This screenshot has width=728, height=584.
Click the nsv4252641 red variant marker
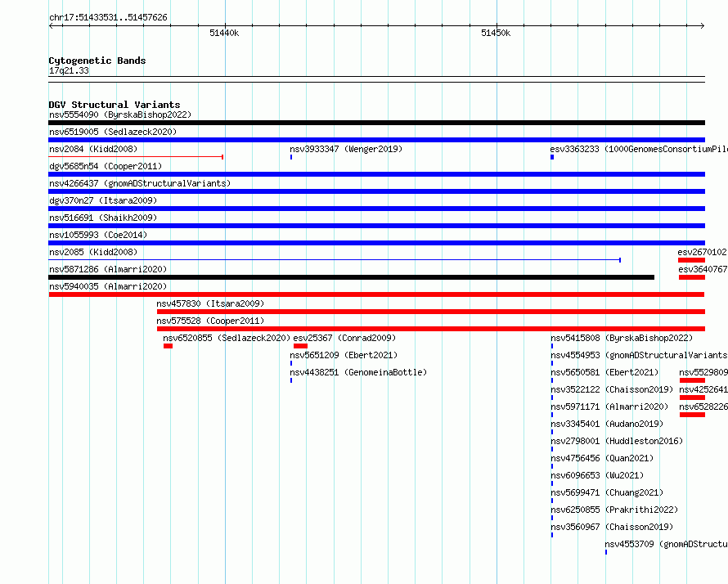coord(692,398)
